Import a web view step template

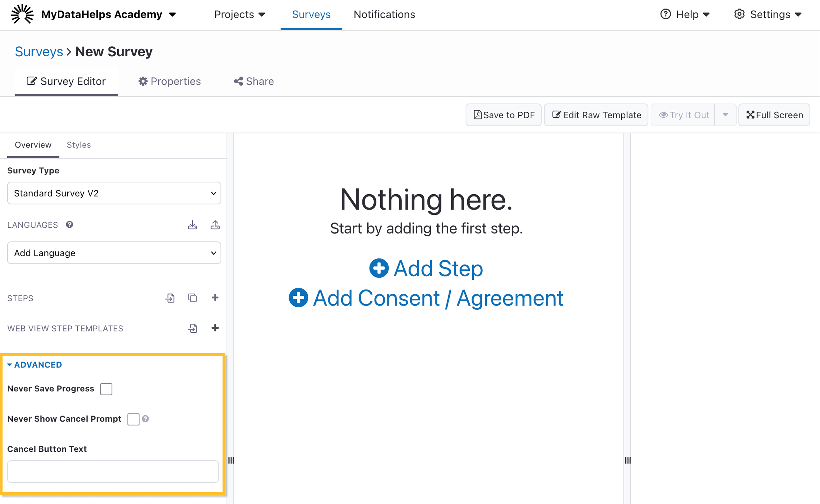193,328
